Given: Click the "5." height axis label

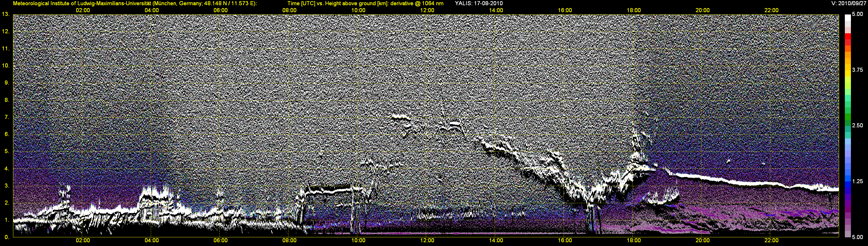Looking at the screenshot, I should coord(7,151).
